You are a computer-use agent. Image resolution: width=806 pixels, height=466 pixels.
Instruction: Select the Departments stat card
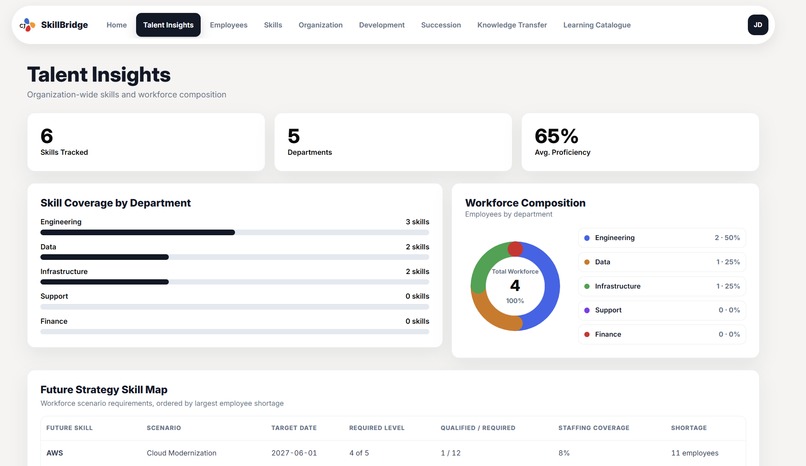coord(393,142)
